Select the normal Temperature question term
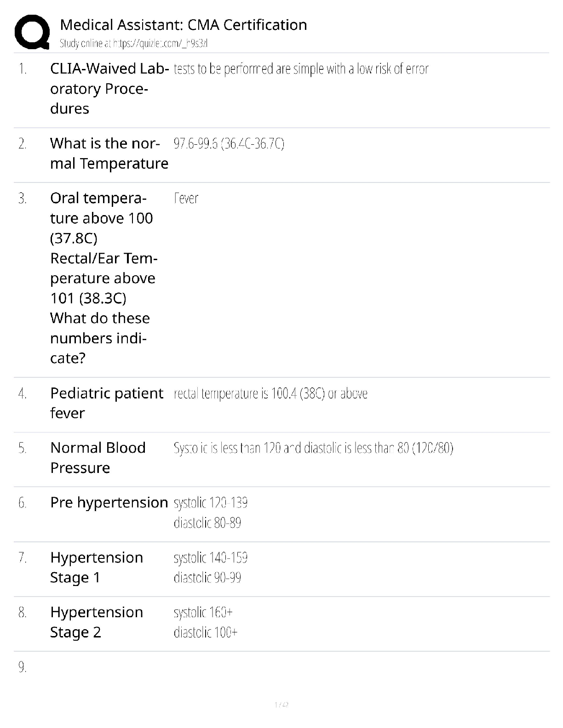 point(109,154)
